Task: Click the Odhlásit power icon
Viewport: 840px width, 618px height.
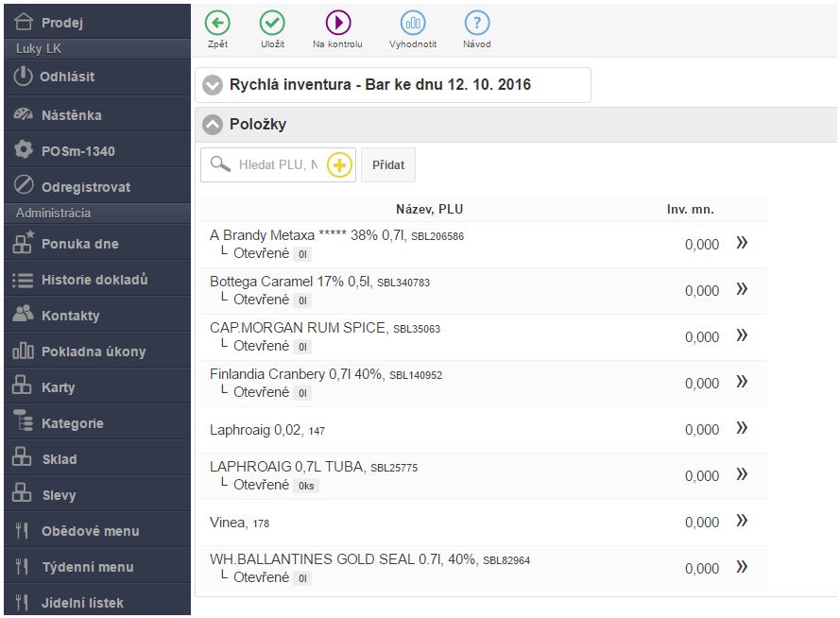Action: [x=24, y=77]
